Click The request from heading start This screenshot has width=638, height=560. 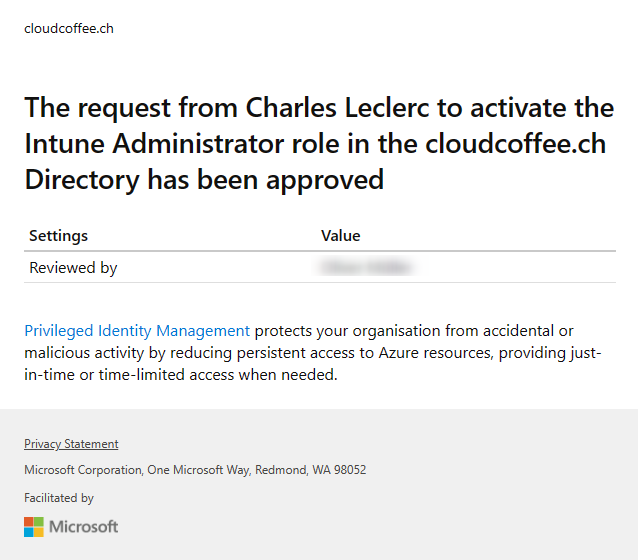point(131,108)
